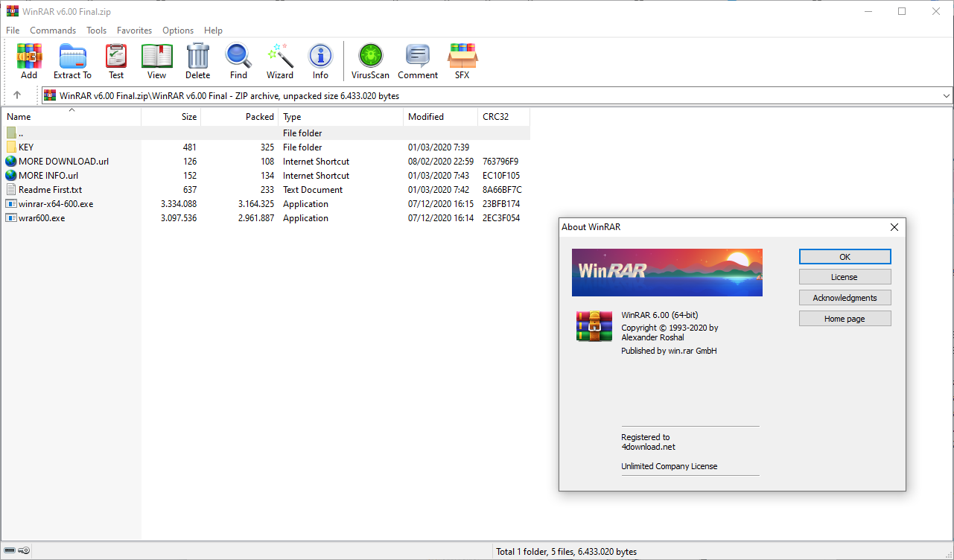Open the Tools menu
Viewport: 954px width, 560px height.
pyautogui.click(x=96, y=31)
